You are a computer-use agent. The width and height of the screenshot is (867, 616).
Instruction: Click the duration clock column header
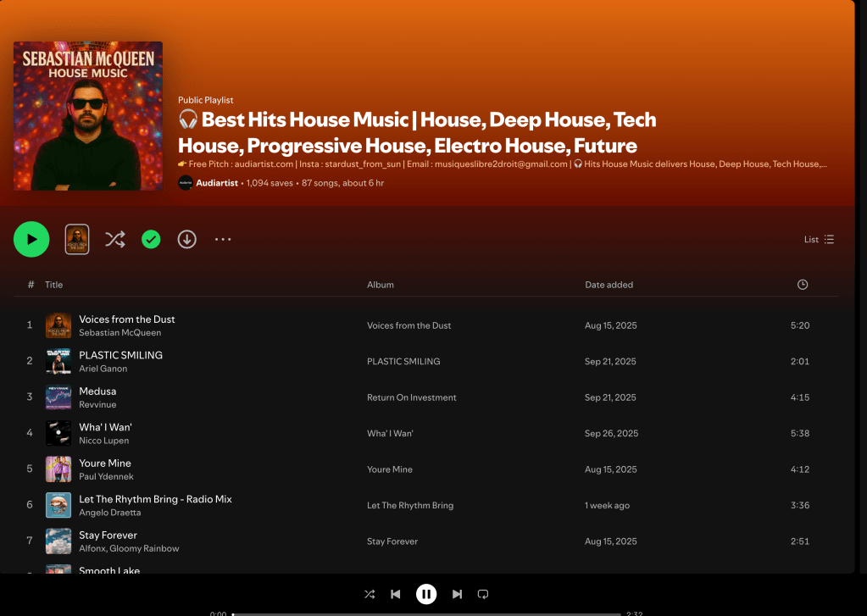click(803, 285)
